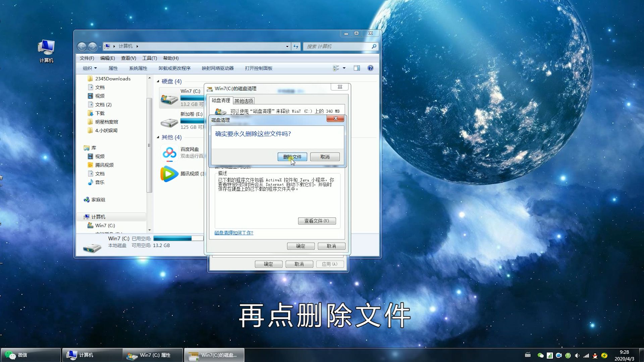Select 明星档案馆 folder in navigation pane

[x=106, y=122]
